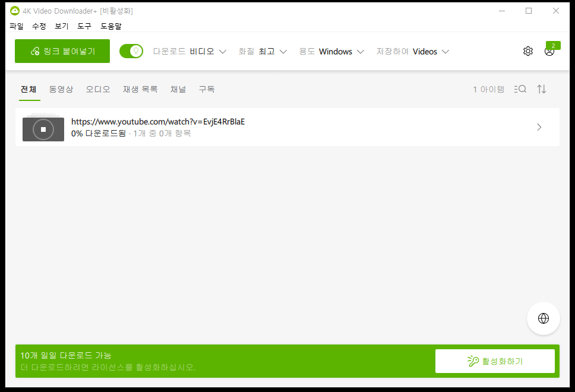This screenshot has width=575, height=392.
Task: Open the globe browser button
Action: (543, 318)
